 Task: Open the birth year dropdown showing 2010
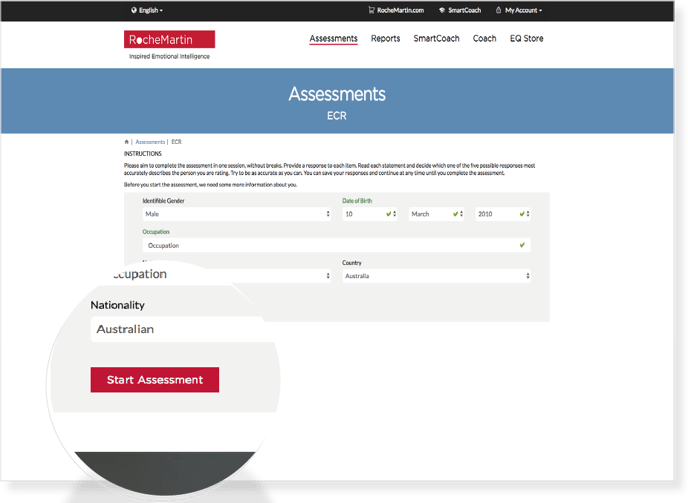click(503, 214)
